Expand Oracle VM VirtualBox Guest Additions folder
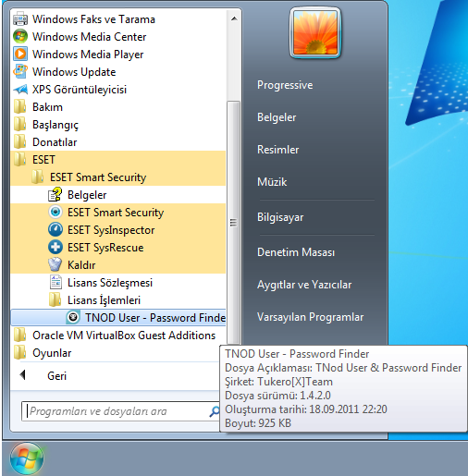 pyautogui.click(x=118, y=336)
